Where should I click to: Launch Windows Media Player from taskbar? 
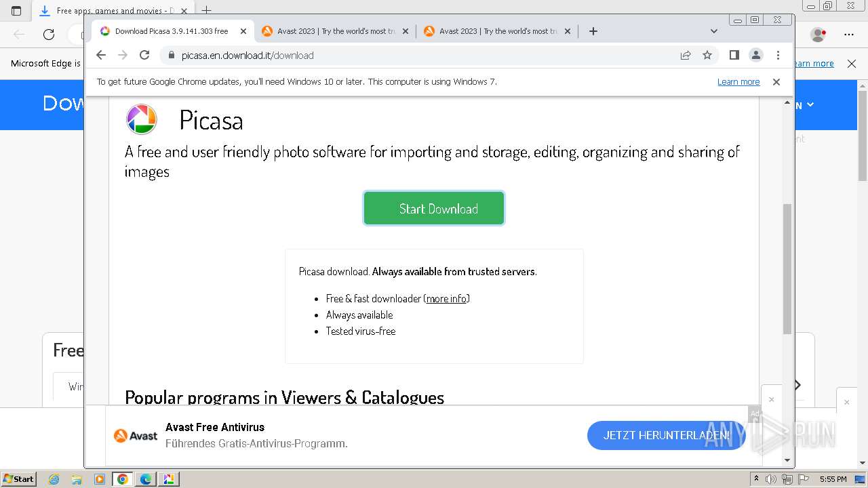coord(100,479)
